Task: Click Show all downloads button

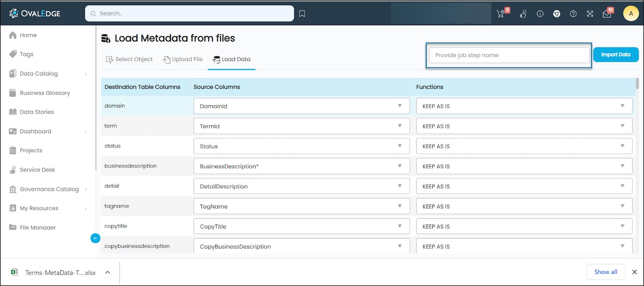Action: point(606,272)
